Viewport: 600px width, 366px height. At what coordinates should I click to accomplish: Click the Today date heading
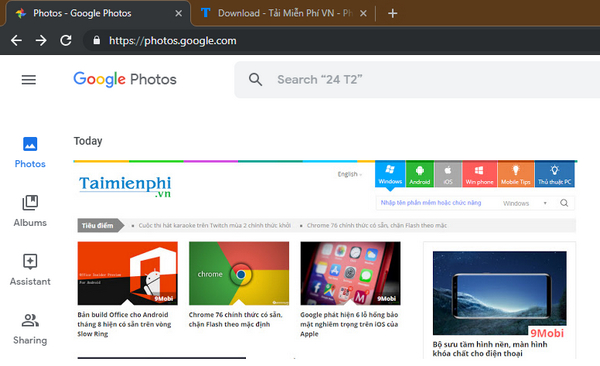88,141
